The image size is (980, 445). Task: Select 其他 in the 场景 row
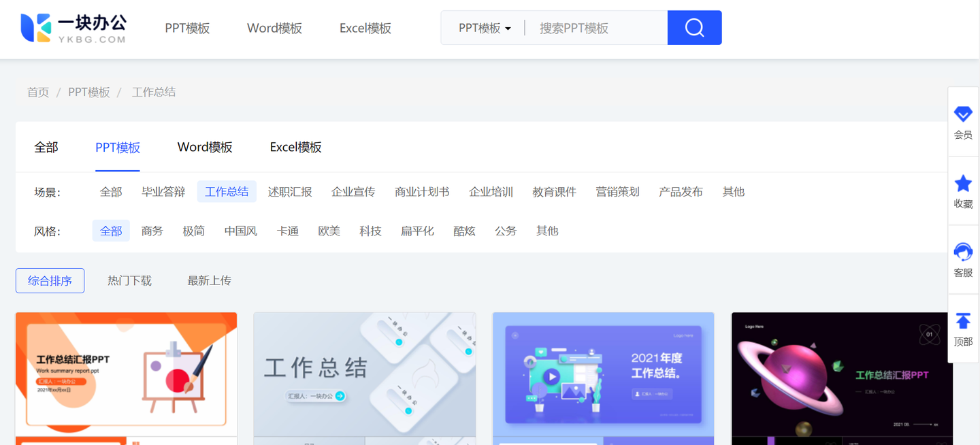(734, 192)
